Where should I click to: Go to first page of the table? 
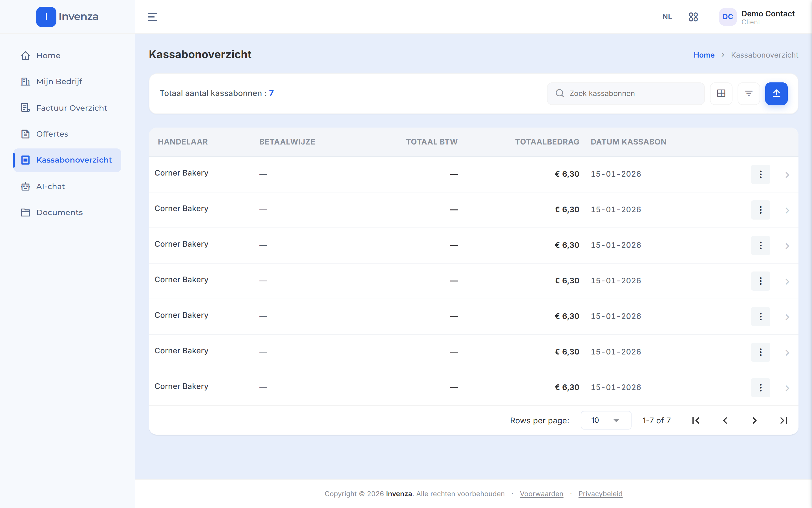696,420
